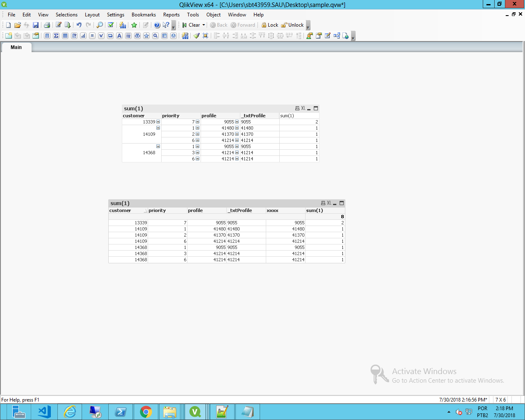Save the document with the floppy disk icon
525x420 pixels.
pos(36,25)
